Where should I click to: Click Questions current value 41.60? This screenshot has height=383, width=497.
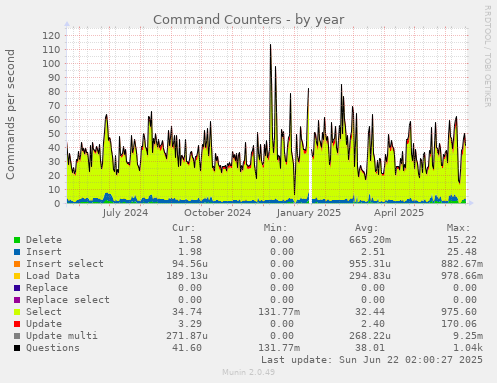(x=187, y=348)
